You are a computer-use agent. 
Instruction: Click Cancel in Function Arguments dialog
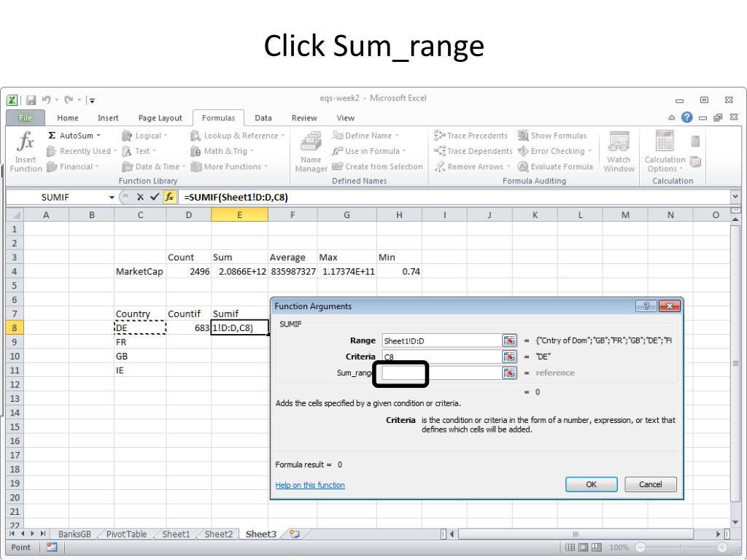(650, 484)
